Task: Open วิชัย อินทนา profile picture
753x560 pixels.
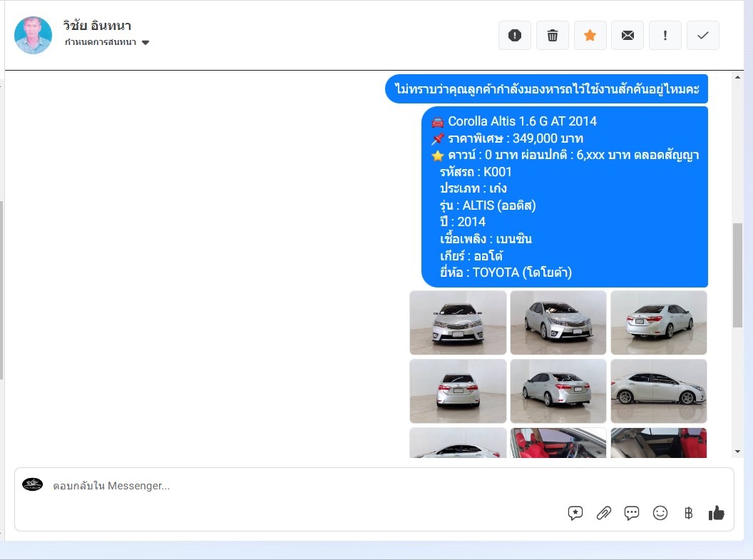Action: (x=33, y=35)
